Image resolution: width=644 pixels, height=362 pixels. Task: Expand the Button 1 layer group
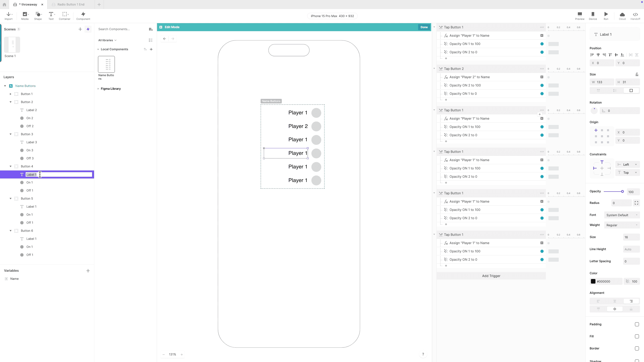click(x=11, y=94)
